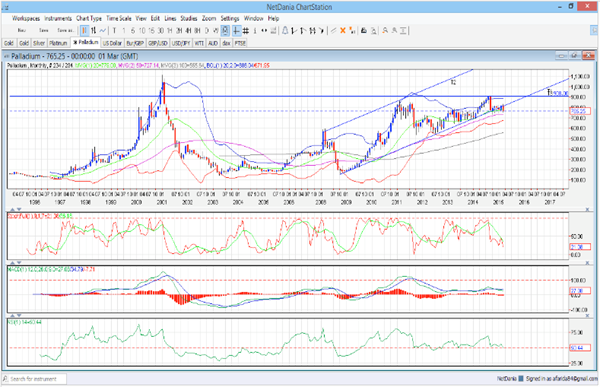
Task: Click the Search for instrument field
Action: pyautogui.click(x=34, y=379)
